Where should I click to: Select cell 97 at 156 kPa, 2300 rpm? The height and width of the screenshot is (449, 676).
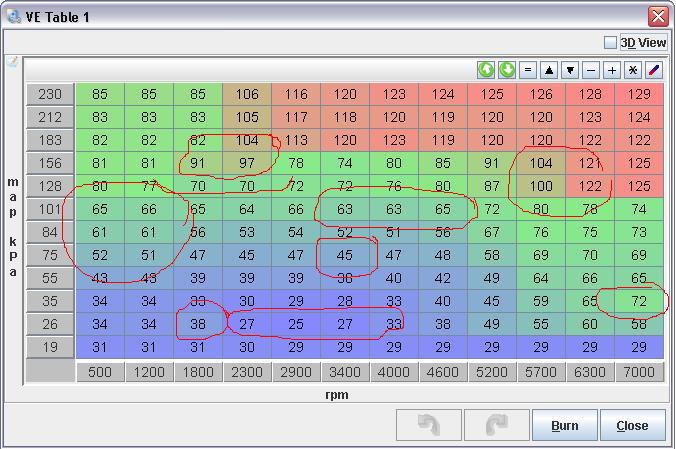[x=247, y=163]
